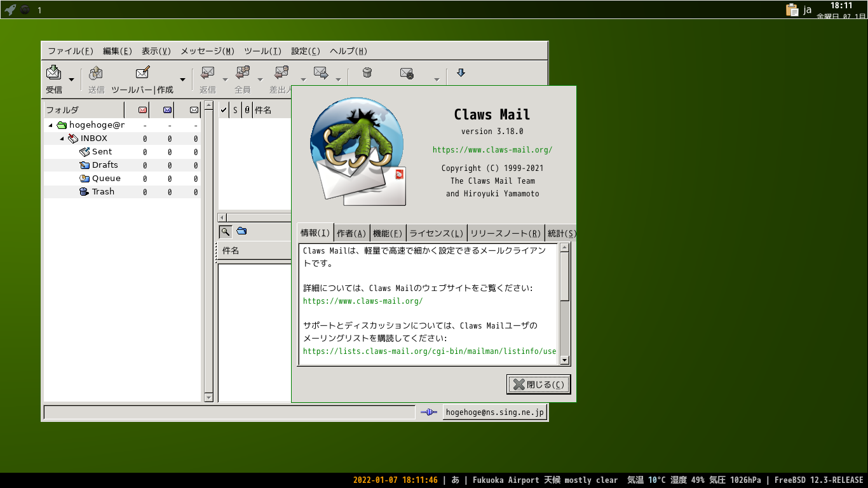Click About text scrollbar down arrow
Screen dimensions: 868x488
pyautogui.click(x=565, y=360)
